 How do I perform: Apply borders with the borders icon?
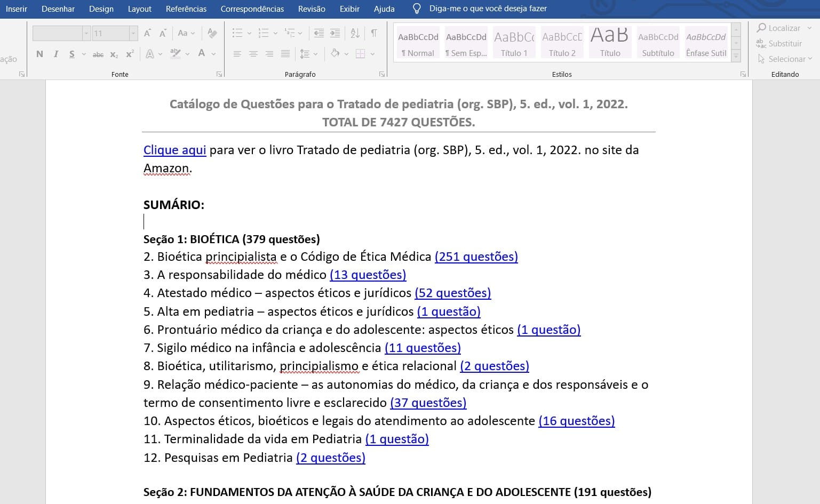361,53
